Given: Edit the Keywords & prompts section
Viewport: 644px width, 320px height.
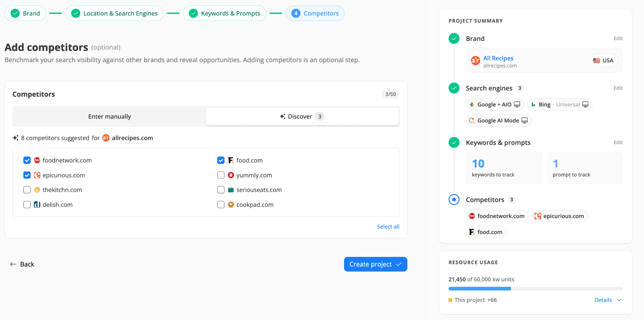Looking at the screenshot, I should pos(618,143).
